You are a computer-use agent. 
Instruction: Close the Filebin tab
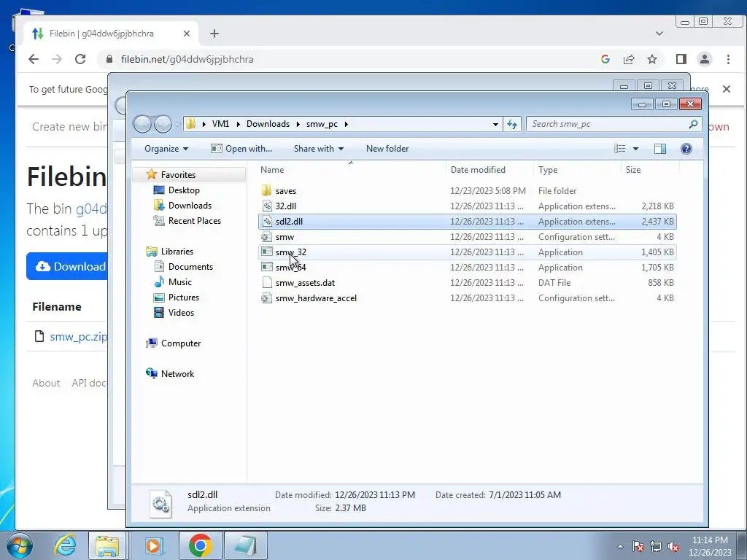point(187,34)
